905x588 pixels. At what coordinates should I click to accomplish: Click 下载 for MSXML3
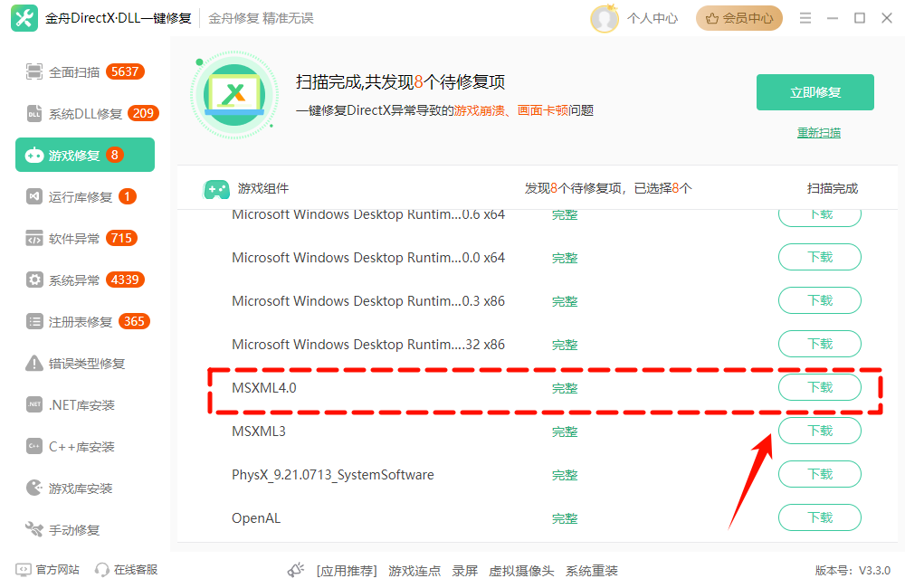[x=820, y=431]
